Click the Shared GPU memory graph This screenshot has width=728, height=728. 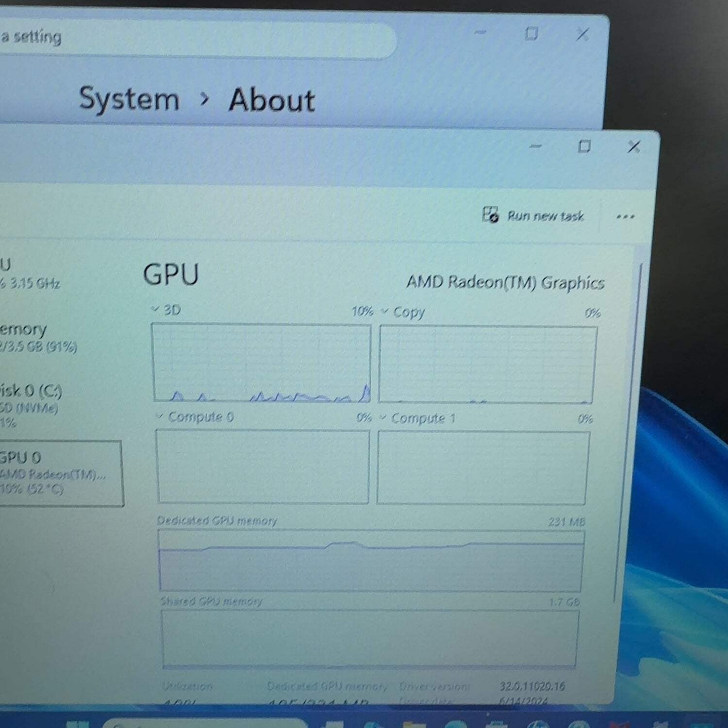[369, 639]
